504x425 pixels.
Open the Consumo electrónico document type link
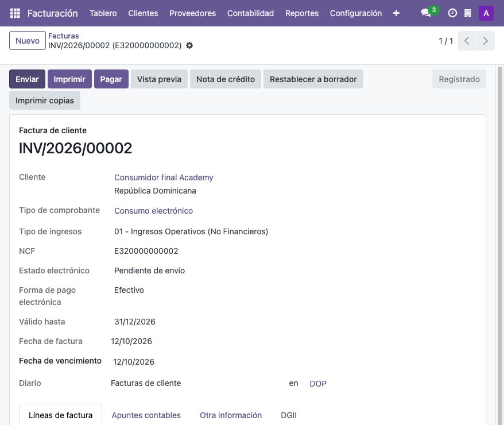click(x=153, y=211)
